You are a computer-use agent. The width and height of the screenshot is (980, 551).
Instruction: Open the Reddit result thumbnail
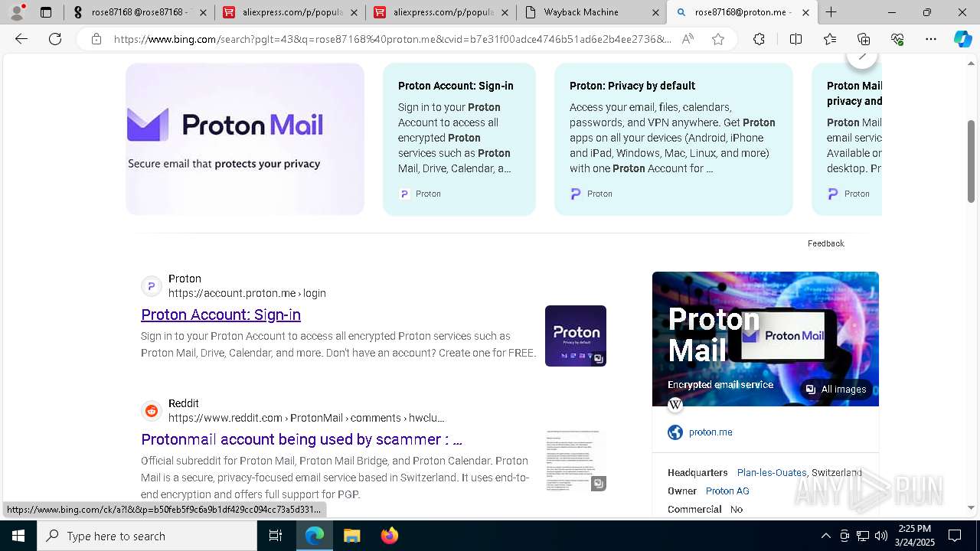tap(576, 461)
